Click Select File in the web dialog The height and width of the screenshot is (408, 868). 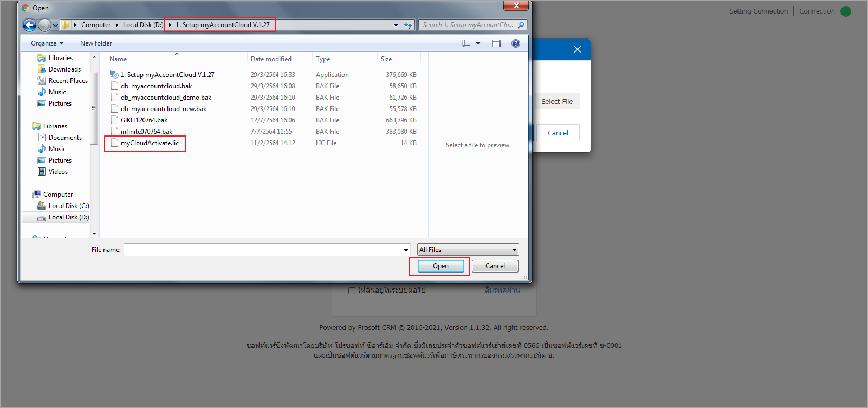pyautogui.click(x=557, y=102)
